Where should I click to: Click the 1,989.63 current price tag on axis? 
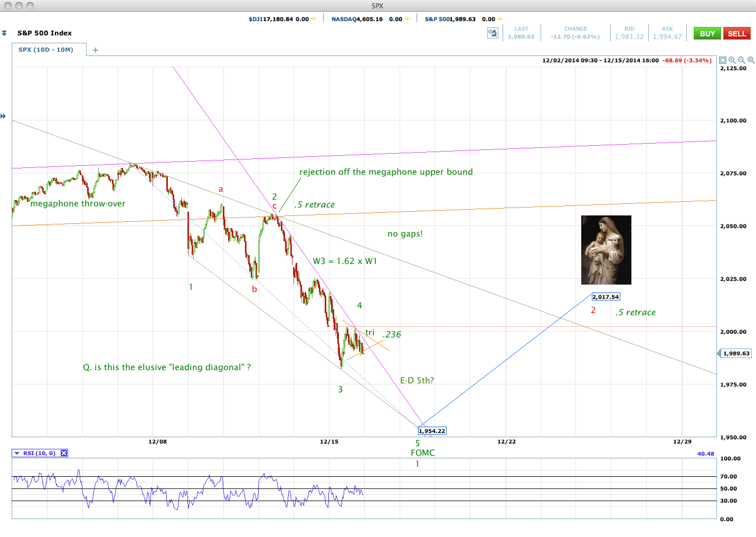[736, 353]
